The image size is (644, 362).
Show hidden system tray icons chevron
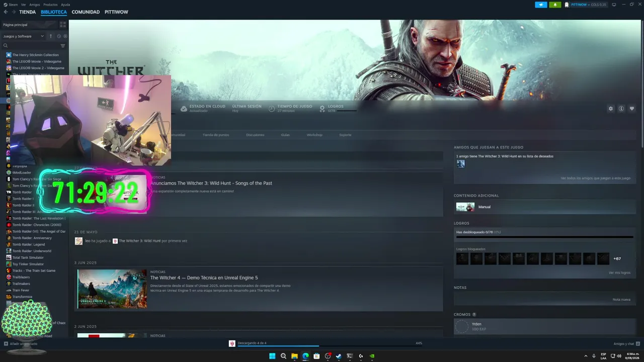click(x=586, y=356)
